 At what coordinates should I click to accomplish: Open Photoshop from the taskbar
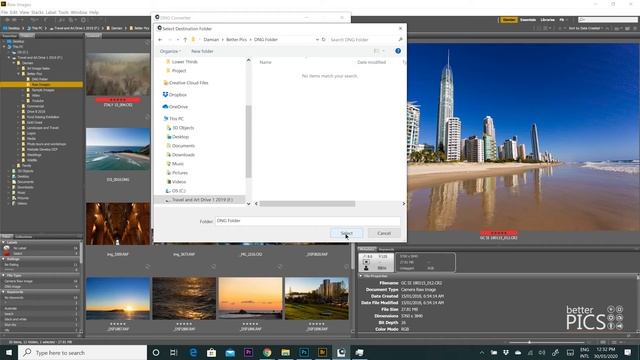coord(304,352)
